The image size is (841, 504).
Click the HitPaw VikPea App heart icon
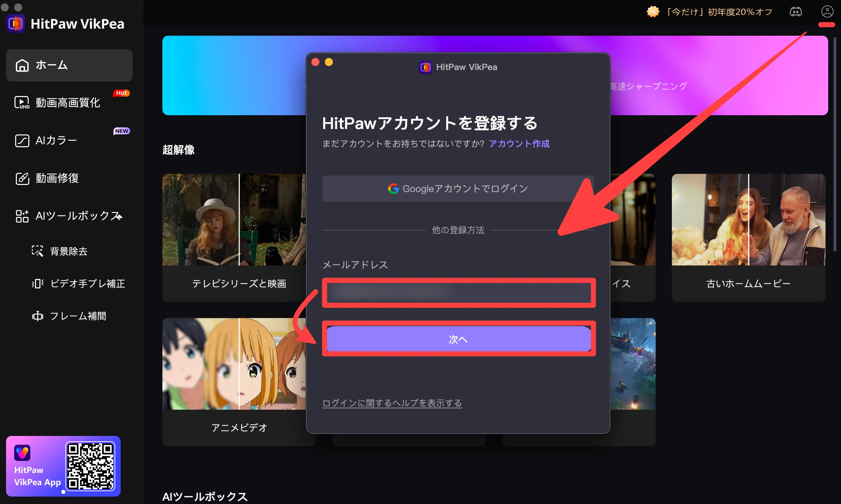(23, 453)
